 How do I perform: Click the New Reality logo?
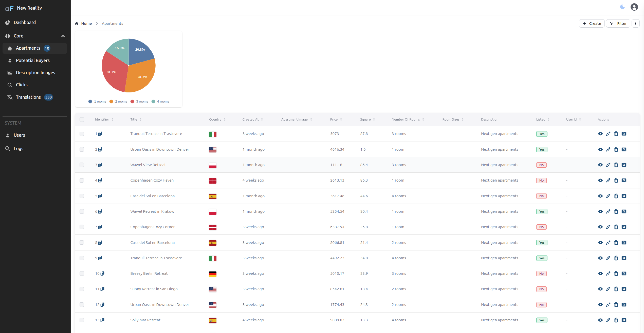click(9, 8)
